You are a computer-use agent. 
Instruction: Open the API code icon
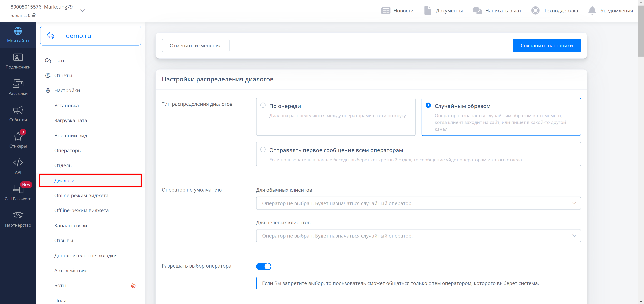point(18,163)
